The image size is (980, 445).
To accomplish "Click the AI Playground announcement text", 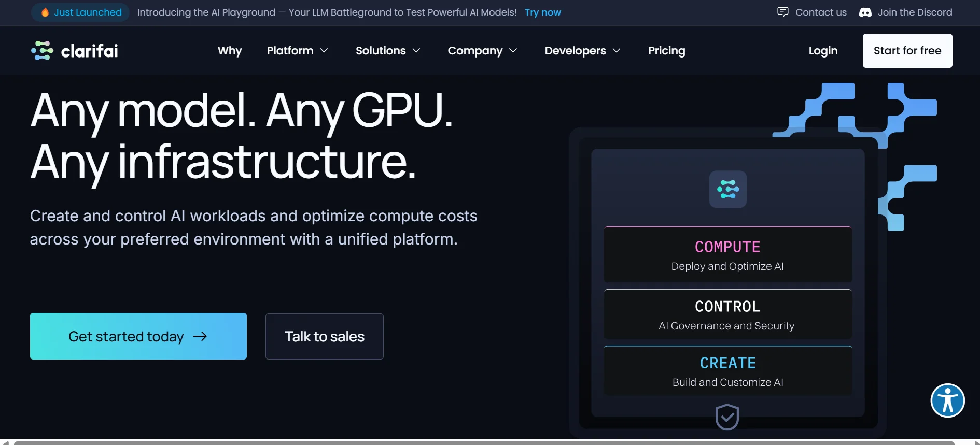I will coord(327,12).
